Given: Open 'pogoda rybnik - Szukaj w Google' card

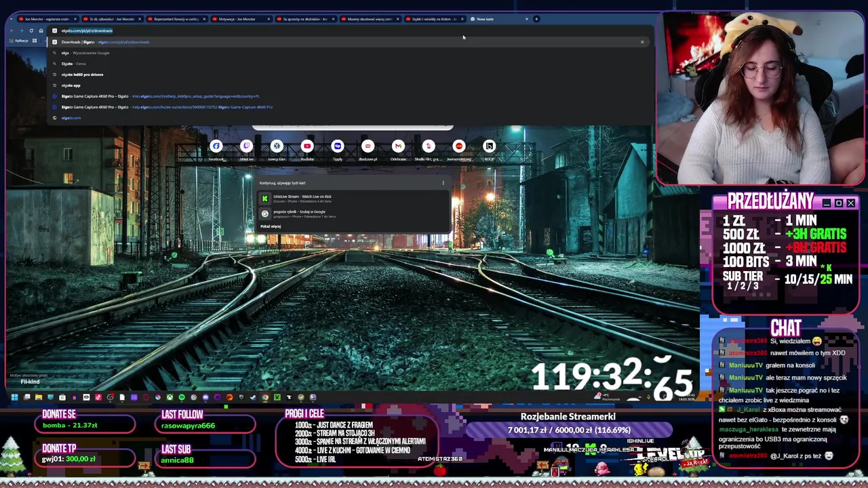Looking at the screenshot, I should (353, 213).
